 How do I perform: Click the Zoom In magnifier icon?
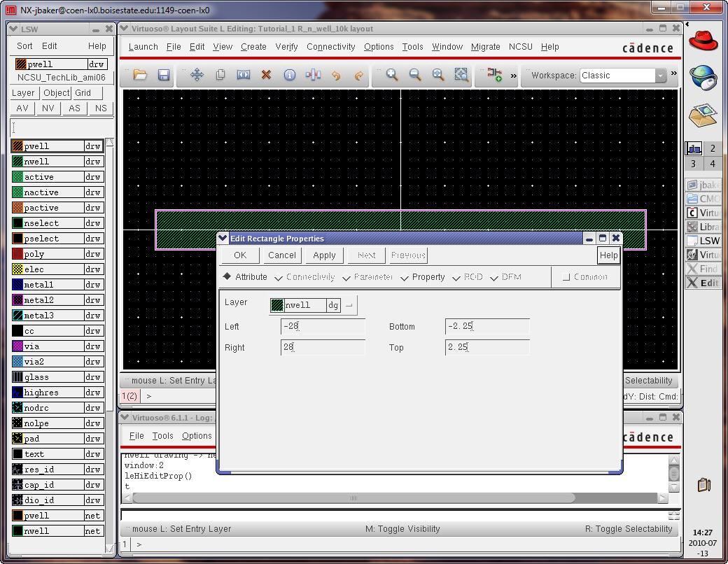(392, 75)
